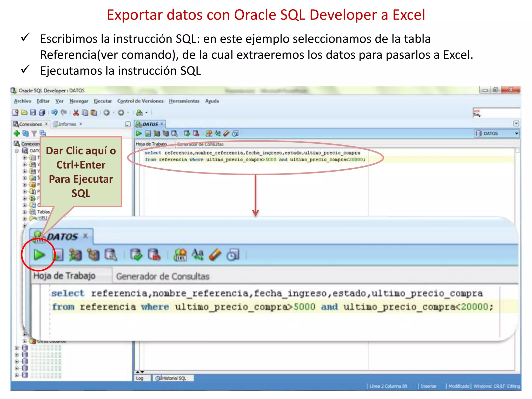Click the Back navigation circle icon
This screenshot has height=399, width=532.
tap(107, 112)
